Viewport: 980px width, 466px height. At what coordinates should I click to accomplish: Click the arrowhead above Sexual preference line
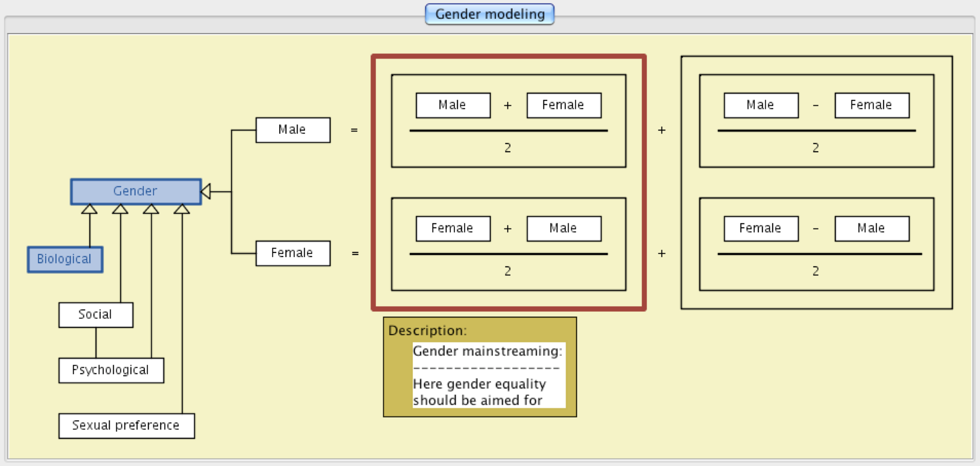(x=182, y=209)
